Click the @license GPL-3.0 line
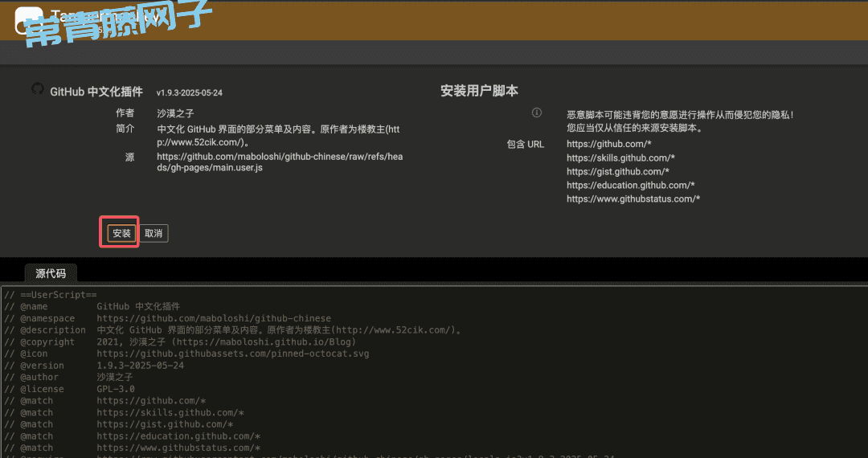This screenshot has width=868, height=458. click(69, 389)
